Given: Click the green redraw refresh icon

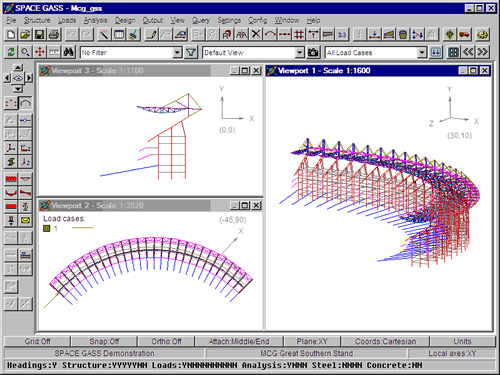Looking at the screenshot, I should 11,52.
